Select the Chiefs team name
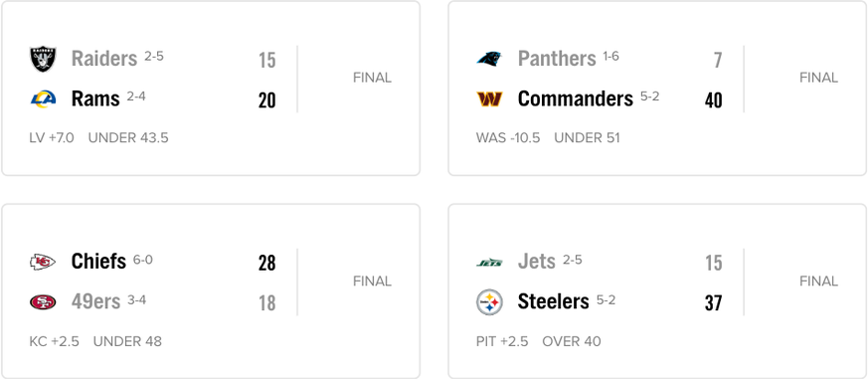 [98, 261]
